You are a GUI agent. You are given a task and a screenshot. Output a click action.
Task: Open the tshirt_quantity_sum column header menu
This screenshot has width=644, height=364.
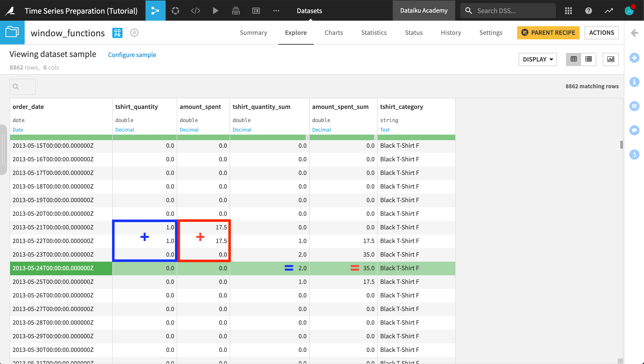tap(261, 107)
